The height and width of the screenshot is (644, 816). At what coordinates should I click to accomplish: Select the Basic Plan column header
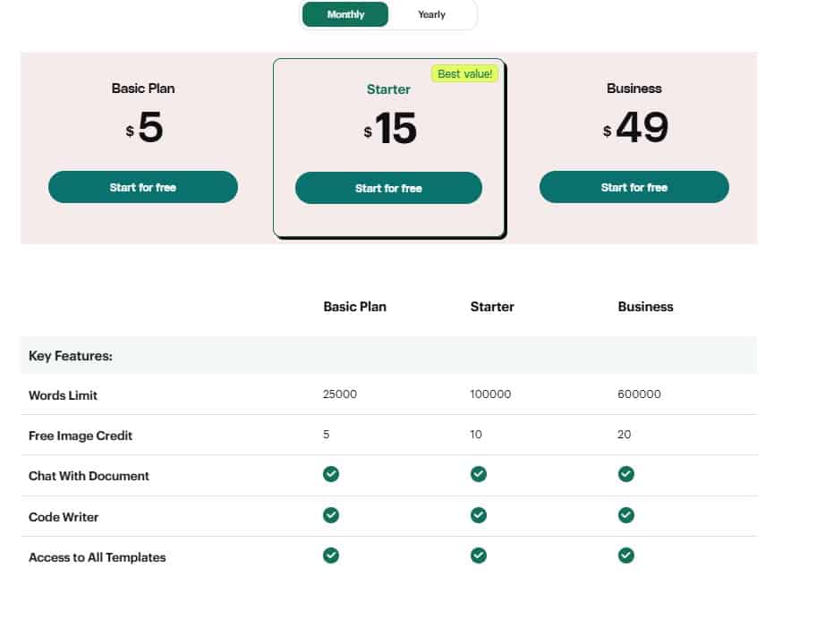click(354, 306)
